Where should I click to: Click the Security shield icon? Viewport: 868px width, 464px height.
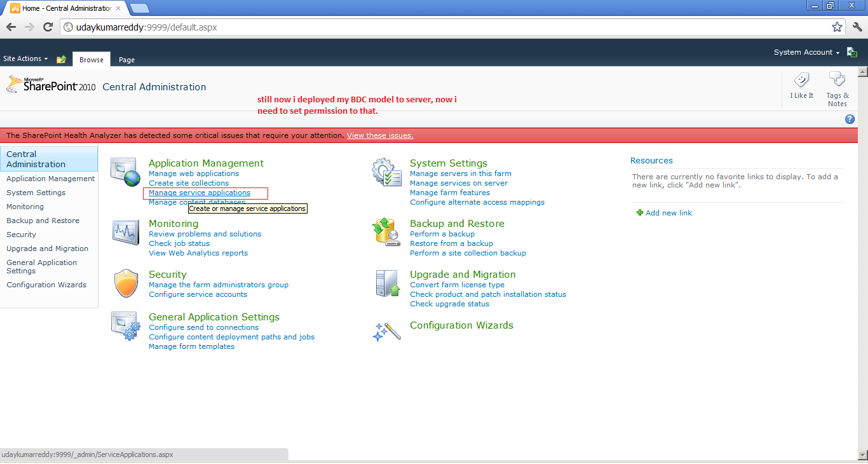click(125, 283)
